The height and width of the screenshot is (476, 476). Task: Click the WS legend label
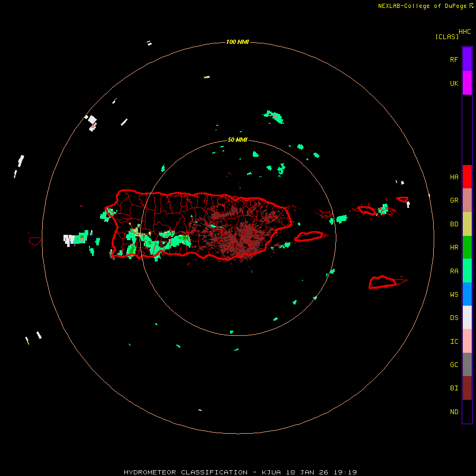pos(454,294)
